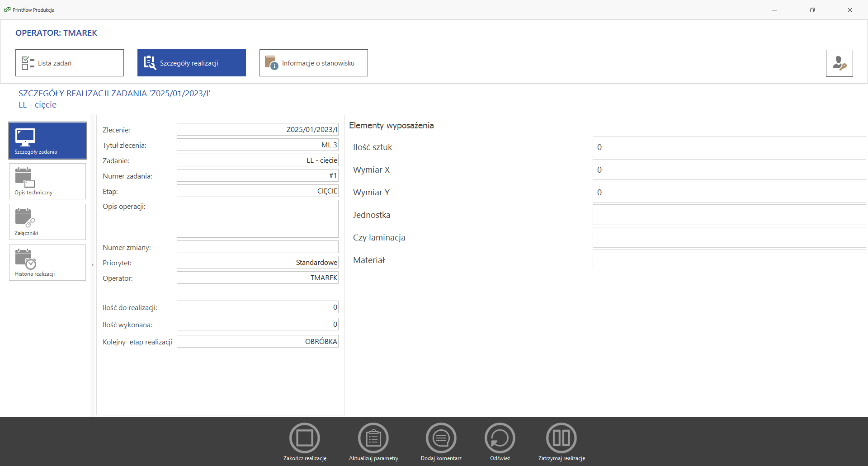Pause with the Zatrzymaj realizację icon

click(561, 438)
